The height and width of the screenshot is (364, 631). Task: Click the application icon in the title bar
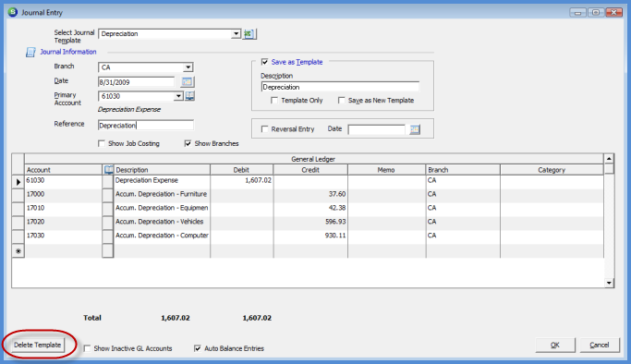[13, 12]
